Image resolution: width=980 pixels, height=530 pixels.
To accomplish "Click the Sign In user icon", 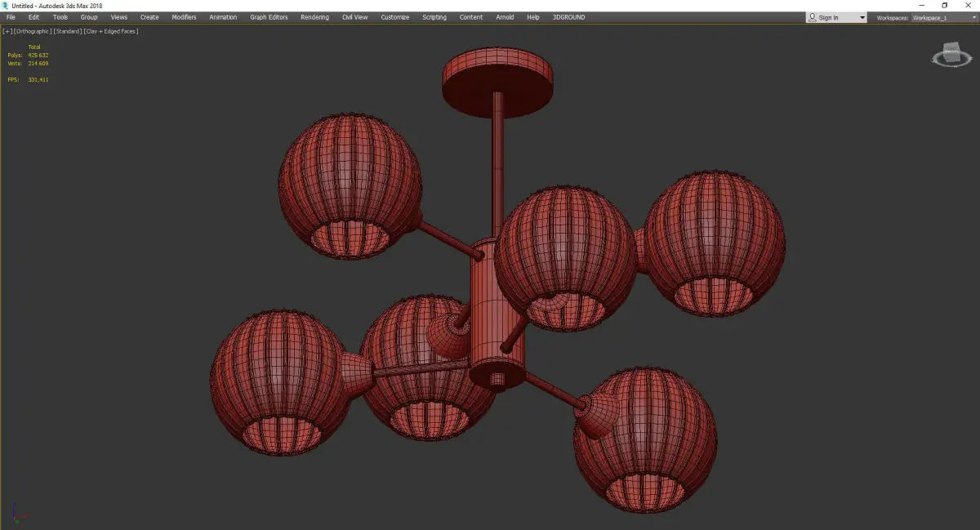I will point(812,17).
